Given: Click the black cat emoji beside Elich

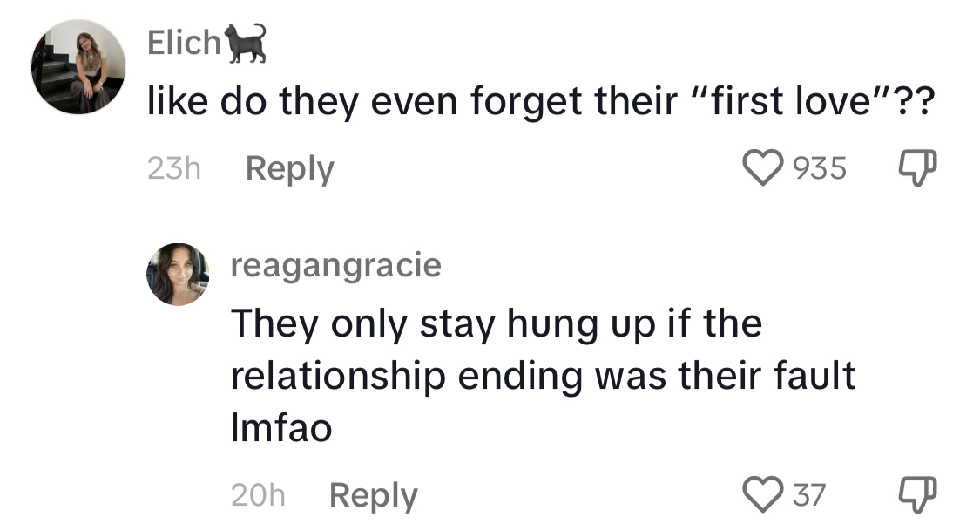Looking at the screenshot, I should pyautogui.click(x=247, y=43).
